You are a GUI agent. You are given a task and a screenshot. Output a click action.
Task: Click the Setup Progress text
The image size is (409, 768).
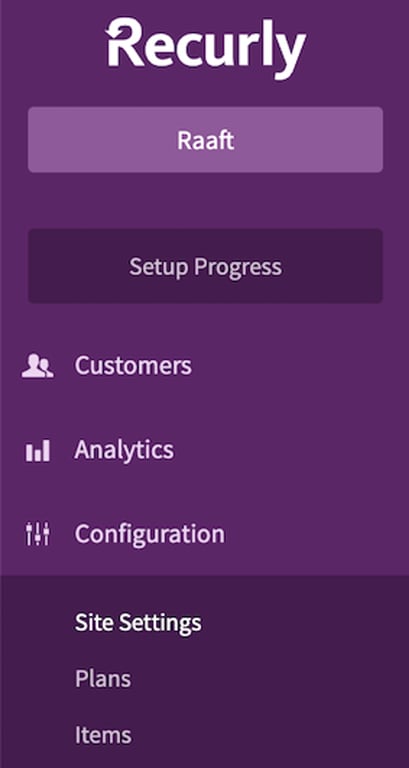coord(205,267)
